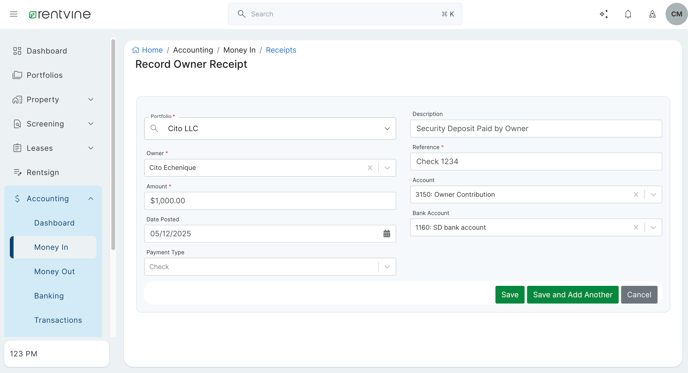
Task: Click the Save button
Action: (510, 294)
